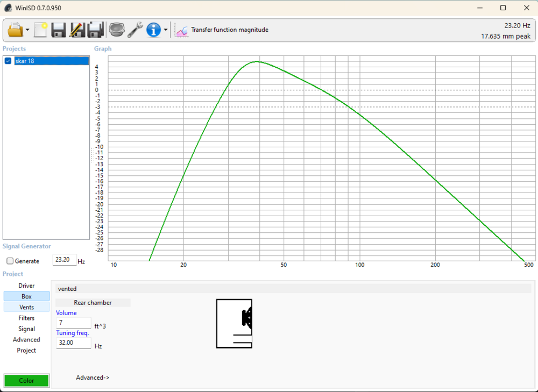
Task: Uncheck the skar 18 project checkbox
Action: click(8, 61)
